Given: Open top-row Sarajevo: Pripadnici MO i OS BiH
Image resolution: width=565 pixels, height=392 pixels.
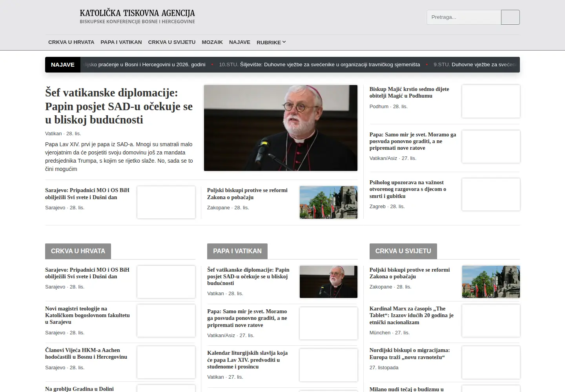Looking at the screenshot, I should pos(87,194).
